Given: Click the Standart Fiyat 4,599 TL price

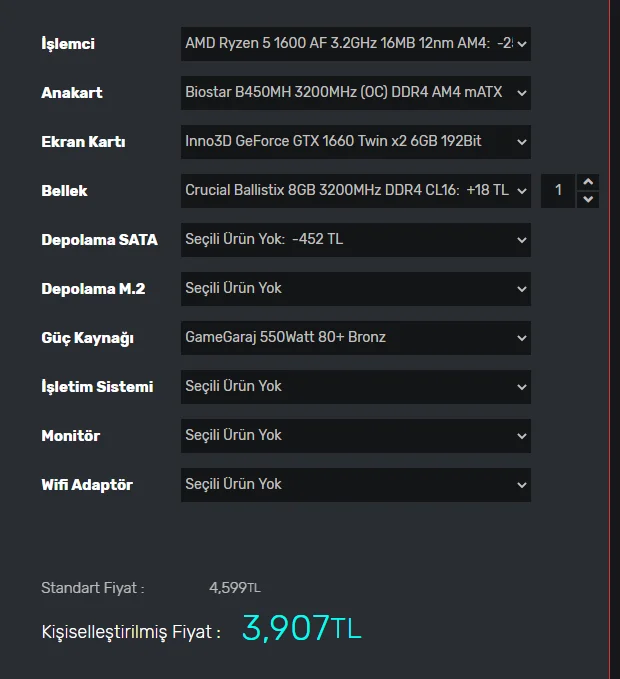Looking at the screenshot, I should click(x=234, y=588).
